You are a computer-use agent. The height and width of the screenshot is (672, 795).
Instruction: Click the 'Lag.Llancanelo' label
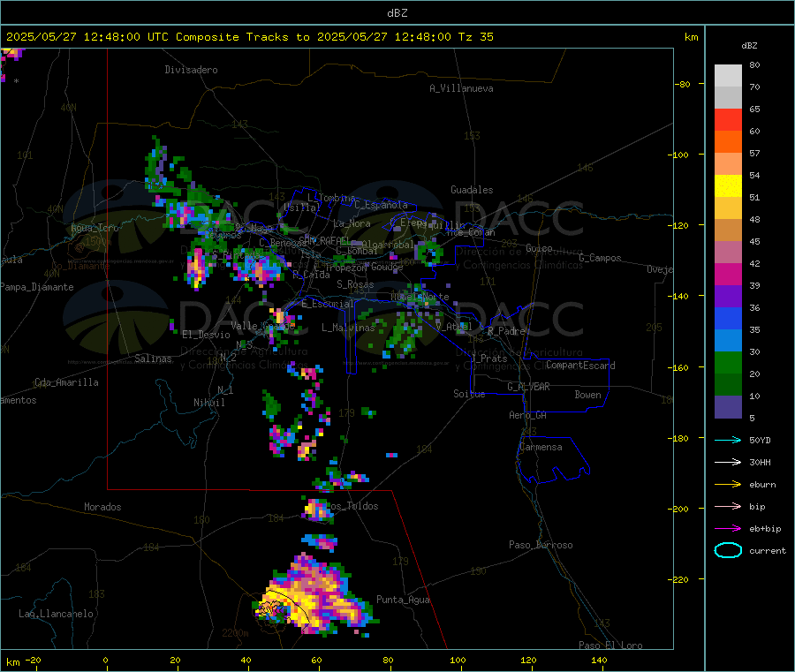(56, 614)
